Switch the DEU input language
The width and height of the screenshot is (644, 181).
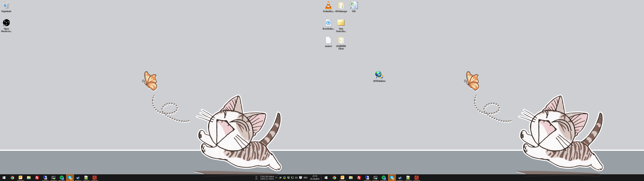click(306, 178)
